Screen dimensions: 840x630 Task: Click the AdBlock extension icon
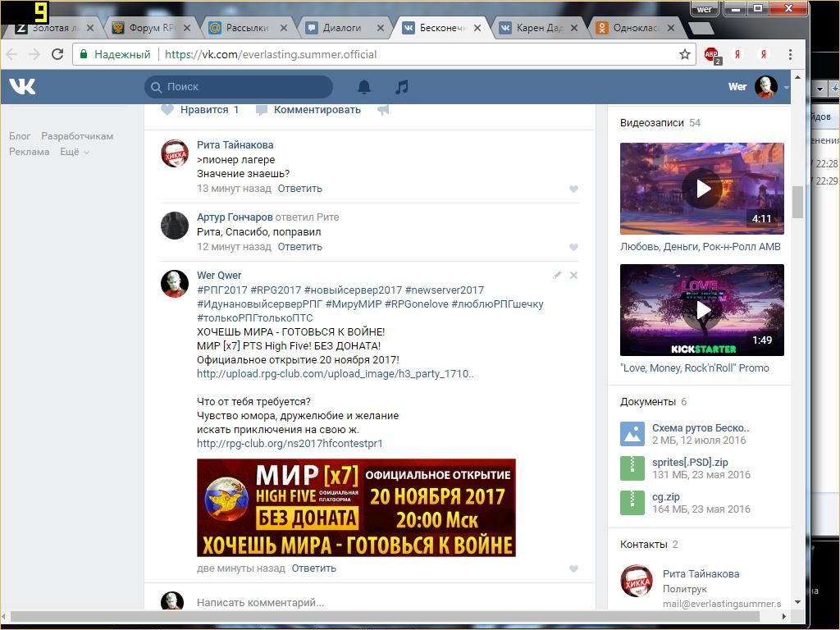click(x=711, y=54)
